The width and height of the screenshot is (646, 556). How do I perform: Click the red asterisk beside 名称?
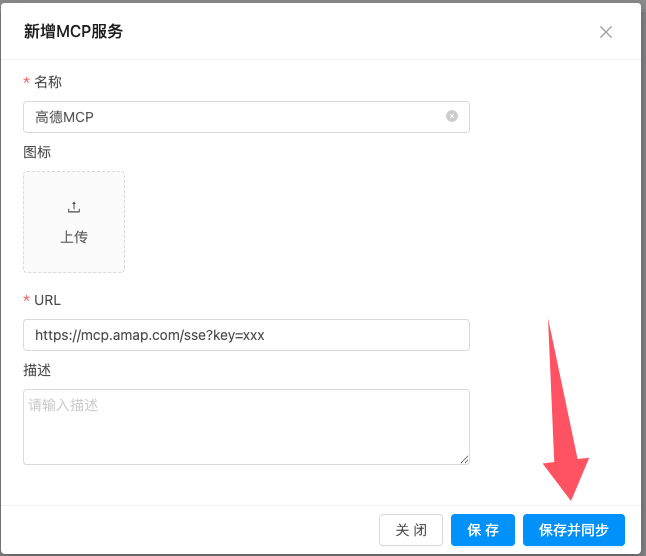[x=27, y=82]
